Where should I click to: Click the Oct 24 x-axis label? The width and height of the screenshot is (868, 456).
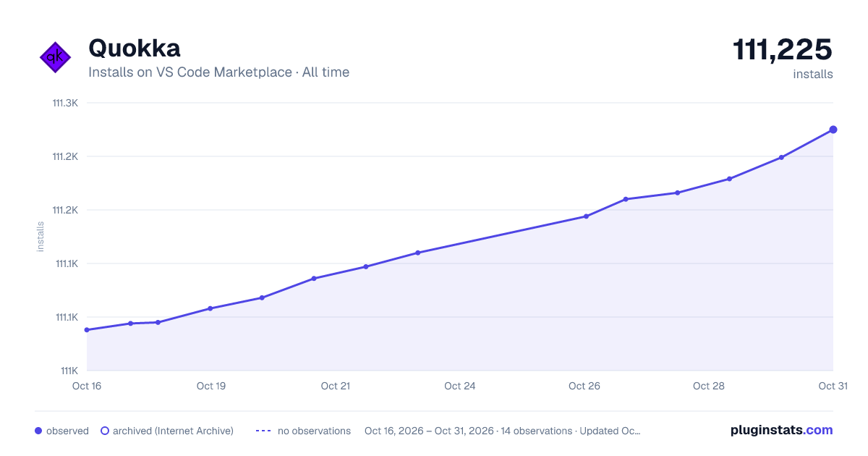point(460,386)
